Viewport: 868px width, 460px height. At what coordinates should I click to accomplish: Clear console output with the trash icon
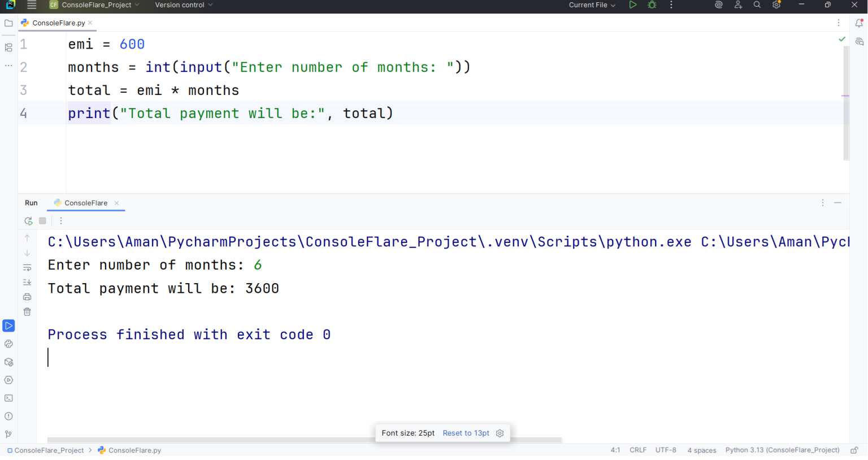pos(27,311)
